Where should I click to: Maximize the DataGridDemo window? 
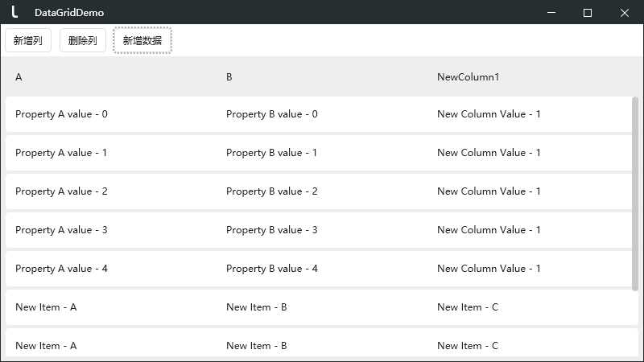click(x=588, y=12)
